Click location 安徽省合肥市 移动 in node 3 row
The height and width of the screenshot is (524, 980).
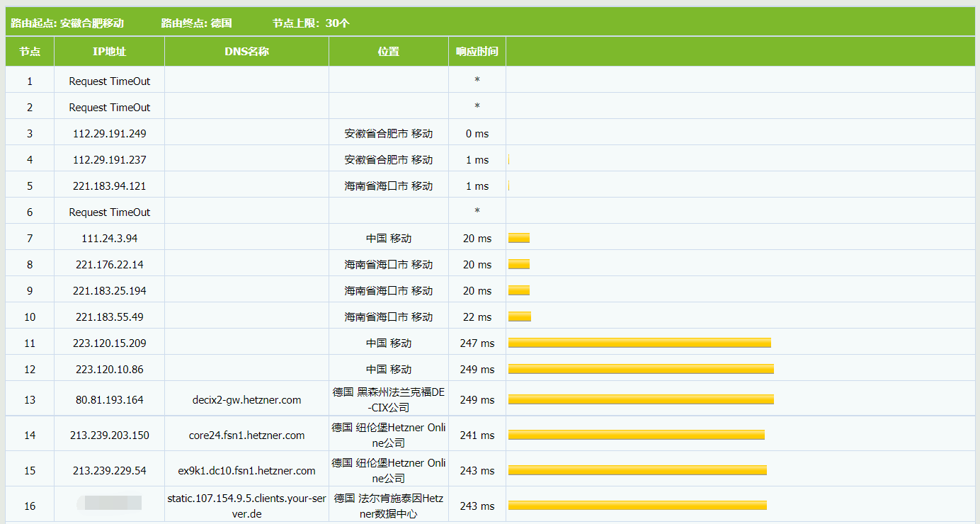tap(389, 133)
